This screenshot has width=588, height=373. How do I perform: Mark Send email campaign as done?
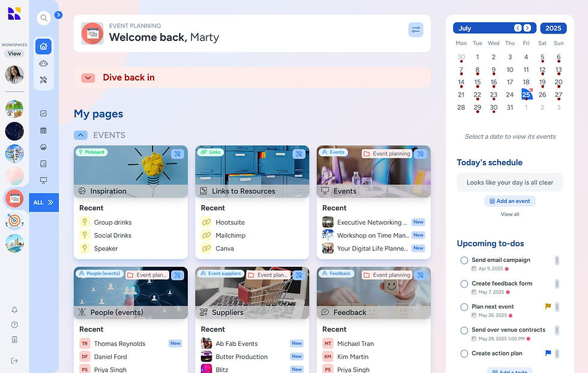[x=464, y=261]
